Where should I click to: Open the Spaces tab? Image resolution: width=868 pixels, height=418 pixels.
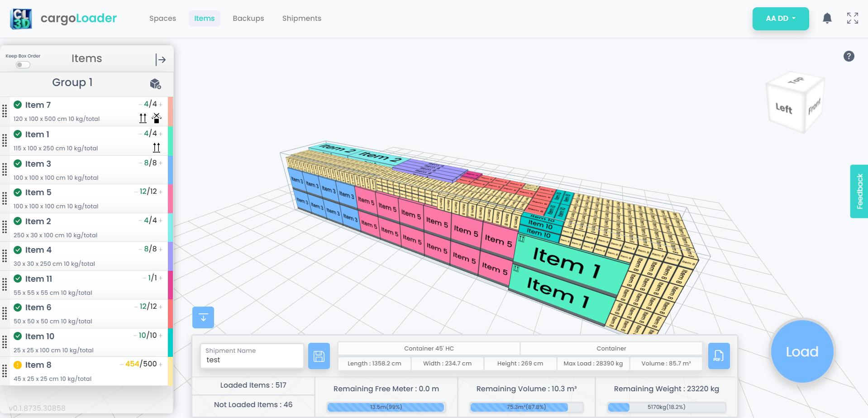coord(162,19)
